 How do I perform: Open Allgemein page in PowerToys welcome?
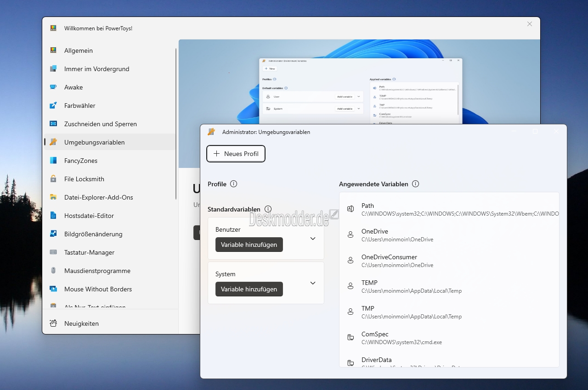pyautogui.click(x=110, y=50)
